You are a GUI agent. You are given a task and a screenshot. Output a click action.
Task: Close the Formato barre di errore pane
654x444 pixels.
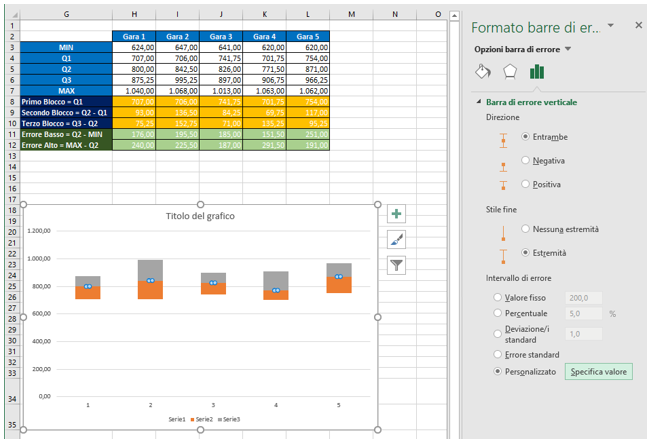tap(638, 25)
